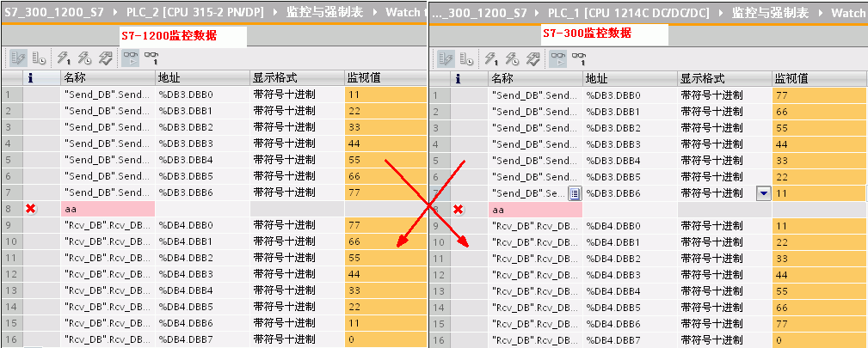Open the tag picker icon in the PLC_1 row 7 name cell
The image size is (868, 348).
[576, 193]
